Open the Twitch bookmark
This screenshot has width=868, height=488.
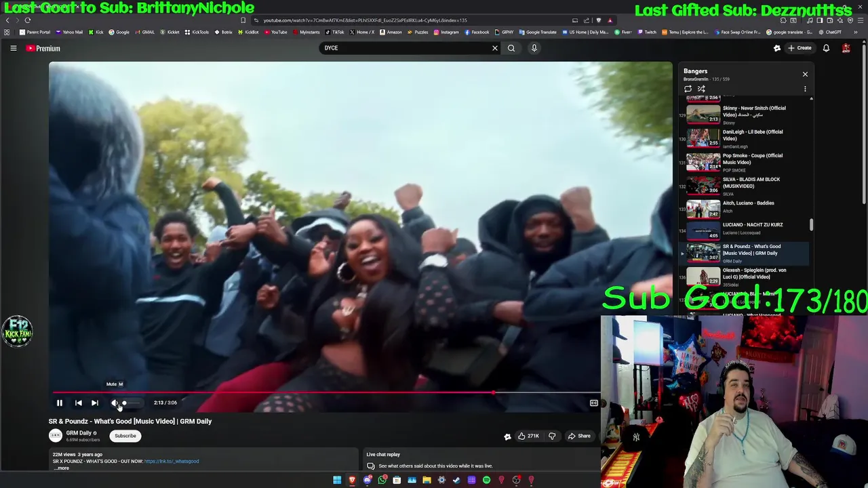[x=647, y=32]
